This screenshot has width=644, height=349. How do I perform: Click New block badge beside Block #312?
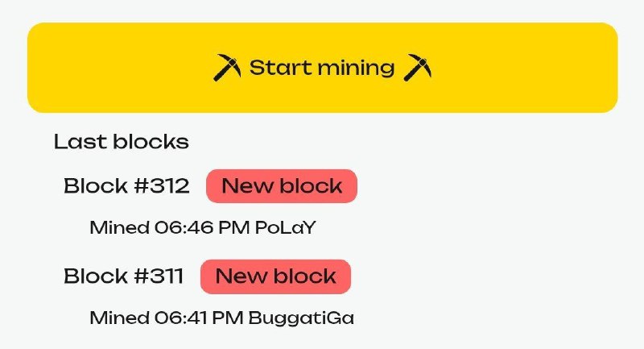click(x=282, y=186)
